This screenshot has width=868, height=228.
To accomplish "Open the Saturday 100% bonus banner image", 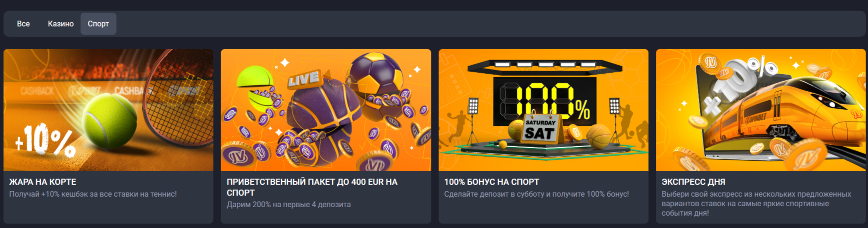I will [x=543, y=110].
